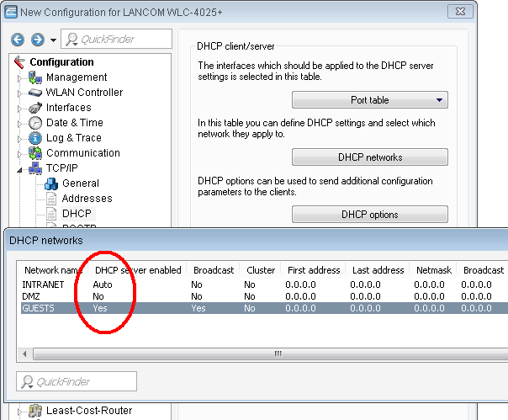Click the Least-Cost-Router icon
The image size is (508, 420).
pos(35,411)
